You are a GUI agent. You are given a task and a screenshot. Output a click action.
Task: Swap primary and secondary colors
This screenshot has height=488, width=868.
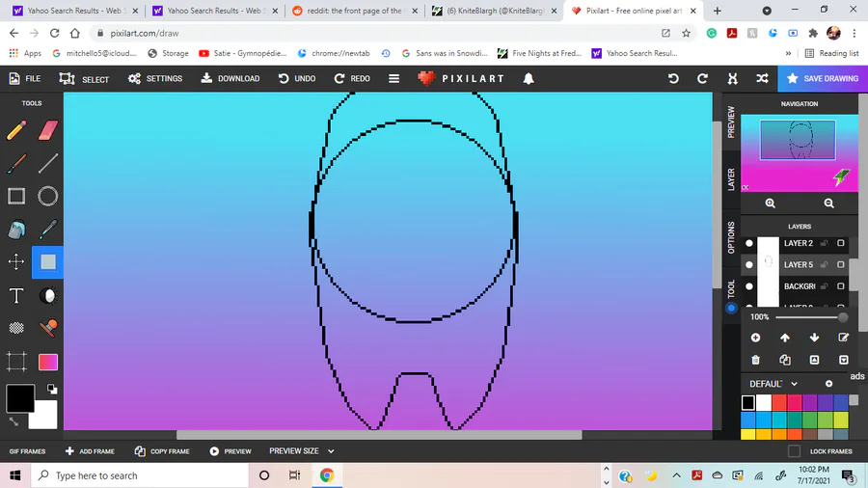pyautogui.click(x=14, y=422)
